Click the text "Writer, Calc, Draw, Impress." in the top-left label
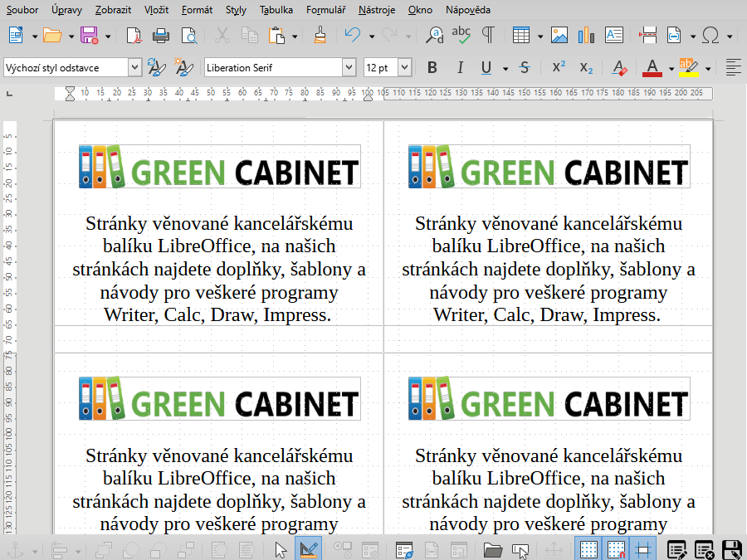Screen dimensions: 747x560 point(217,314)
